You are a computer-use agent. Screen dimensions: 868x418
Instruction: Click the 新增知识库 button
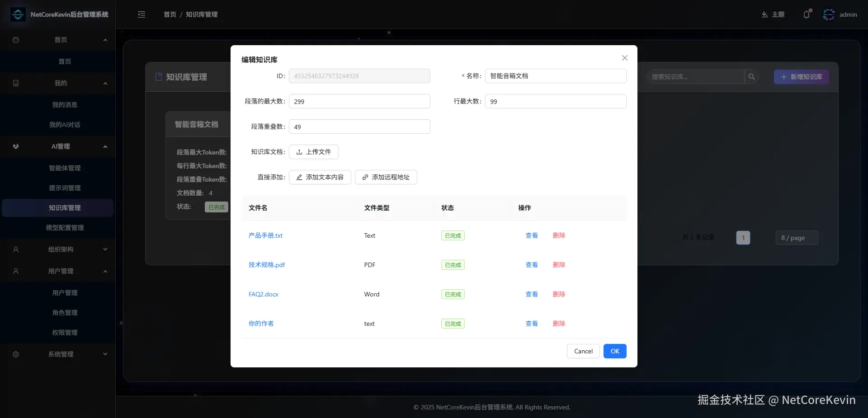801,77
